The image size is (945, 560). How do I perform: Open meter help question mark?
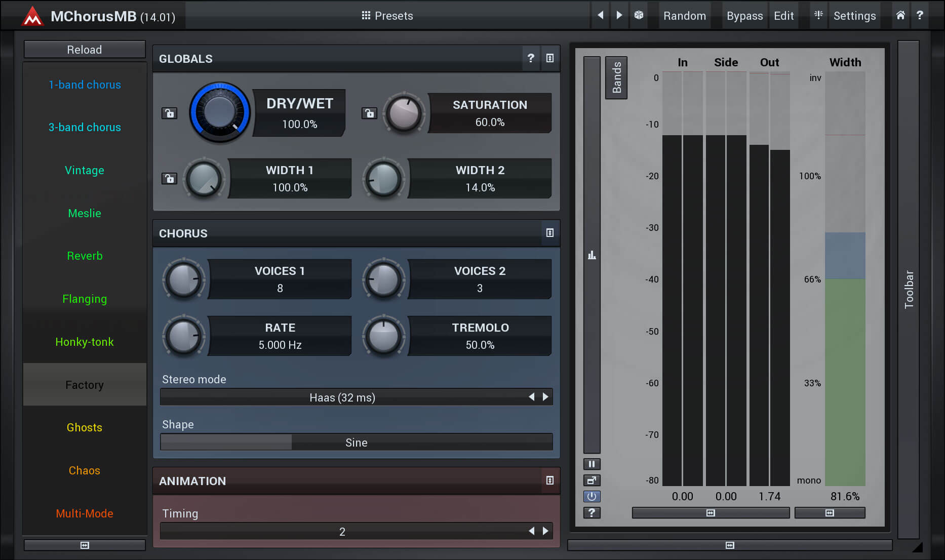pos(592,512)
